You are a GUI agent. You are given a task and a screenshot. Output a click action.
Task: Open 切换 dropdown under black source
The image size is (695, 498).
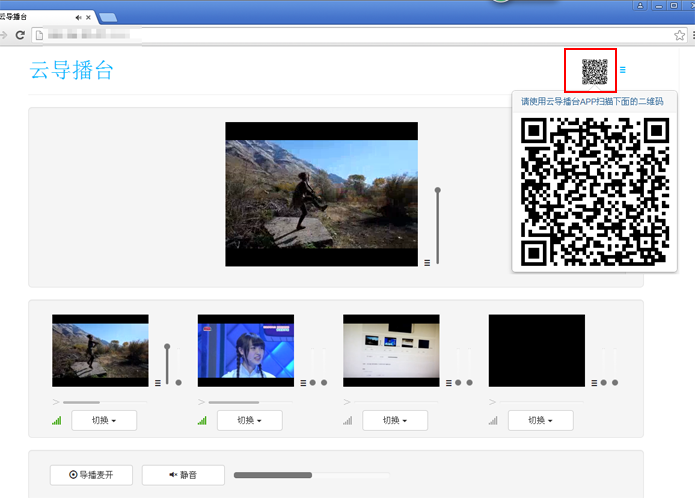coord(541,420)
